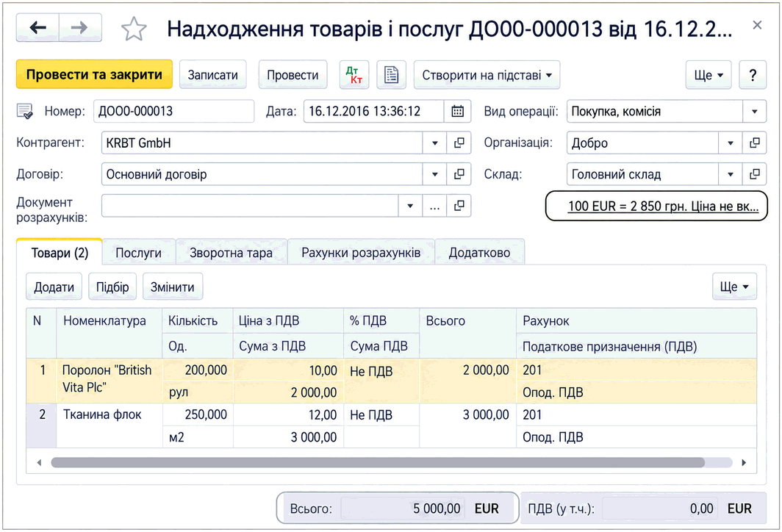This screenshot has height=532, width=782.
Task: Click Змінити button
Action: coord(173,287)
